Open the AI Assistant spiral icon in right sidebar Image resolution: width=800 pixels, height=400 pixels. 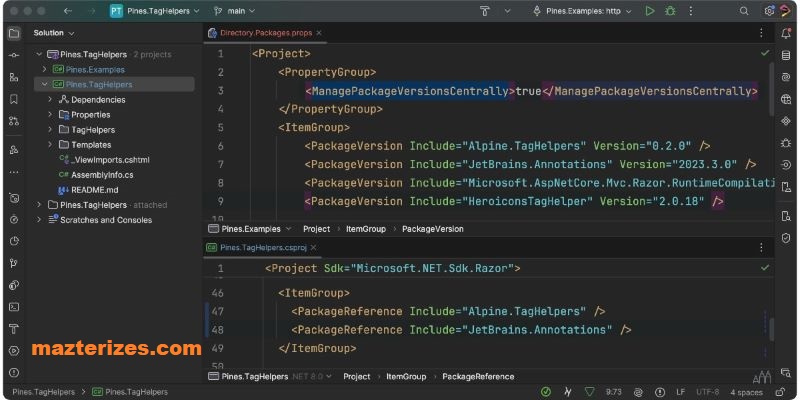786,77
